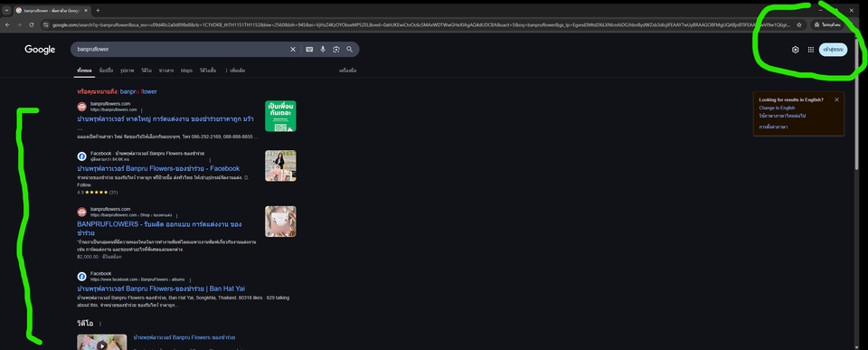Open three-dot menu of Ban Hat Yai Facebook result
868x350 pixels.
(x=190, y=280)
